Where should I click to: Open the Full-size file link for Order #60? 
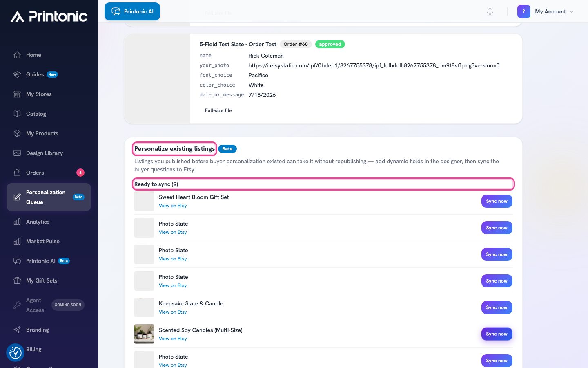(x=218, y=110)
